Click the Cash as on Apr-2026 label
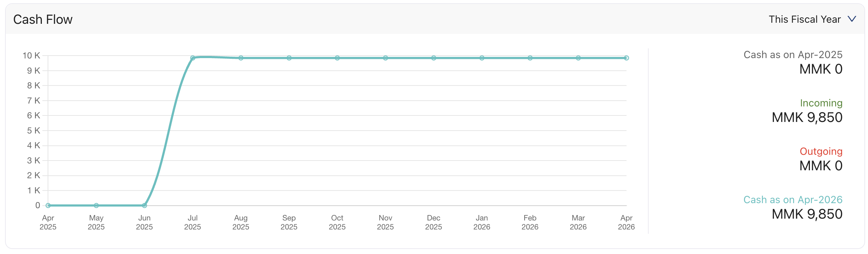The width and height of the screenshot is (868, 254). coord(793,199)
